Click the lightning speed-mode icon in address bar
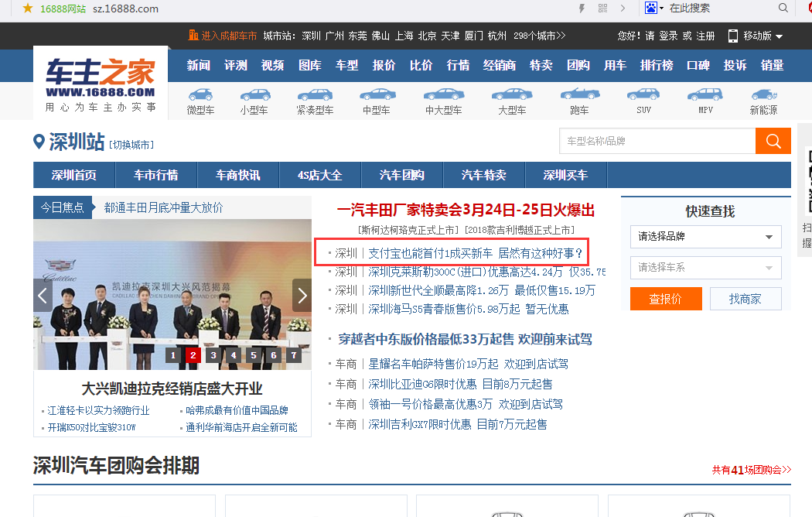 [x=582, y=9]
